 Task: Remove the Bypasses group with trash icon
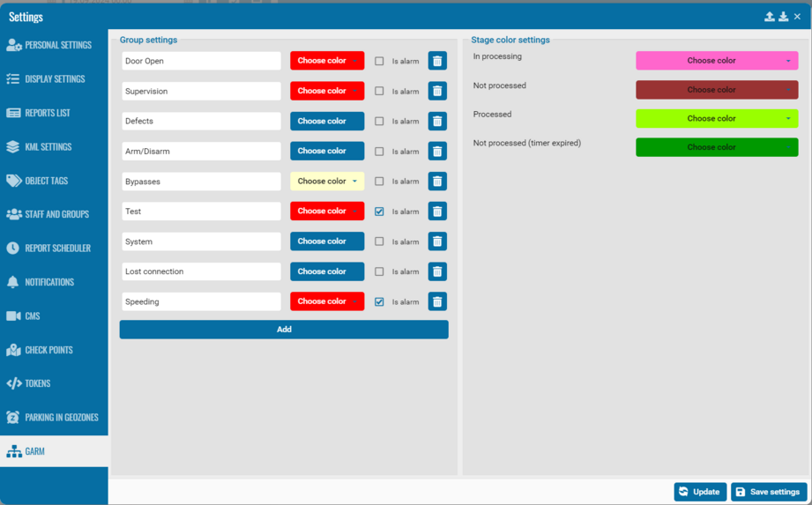[437, 182]
